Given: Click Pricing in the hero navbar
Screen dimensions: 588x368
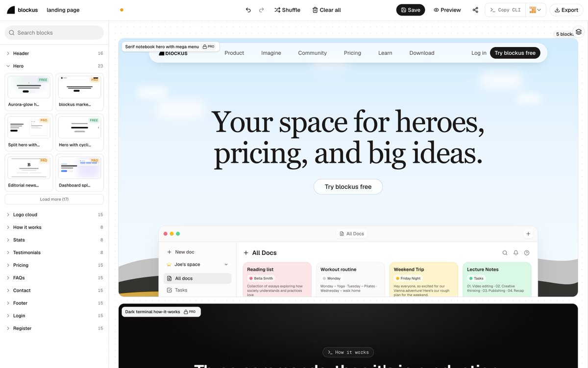Looking at the screenshot, I should pyautogui.click(x=352, y=53).
